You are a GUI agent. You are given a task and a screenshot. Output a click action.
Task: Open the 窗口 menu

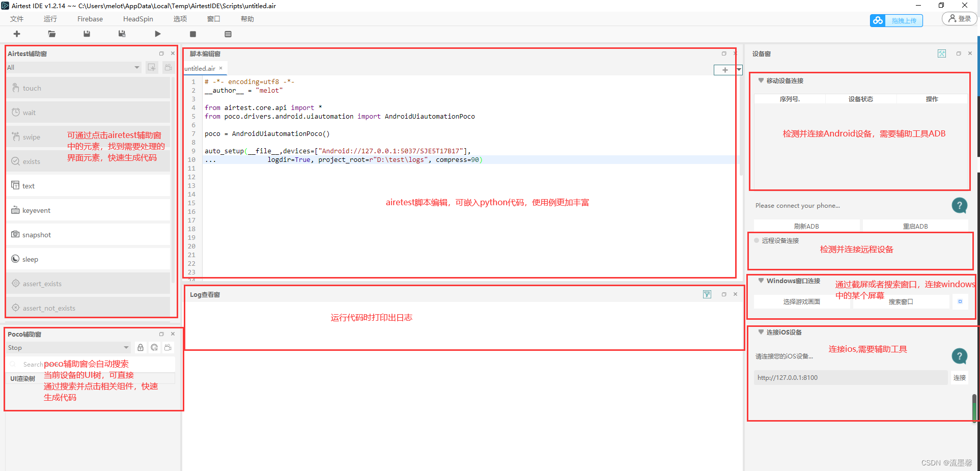point(214,19)
